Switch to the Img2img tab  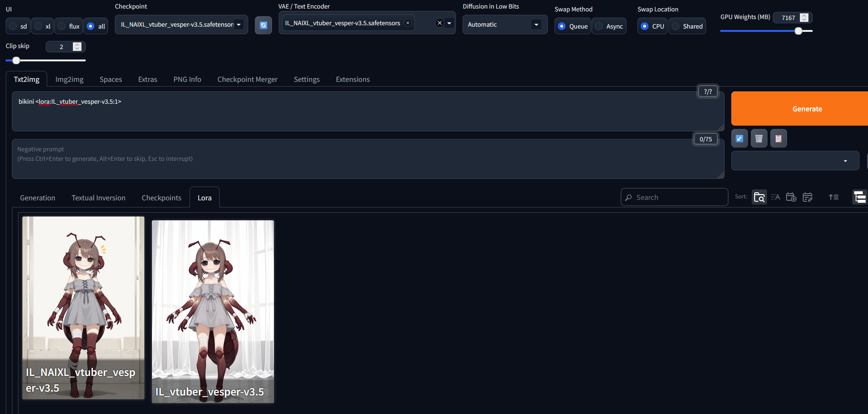pos(70,79)
